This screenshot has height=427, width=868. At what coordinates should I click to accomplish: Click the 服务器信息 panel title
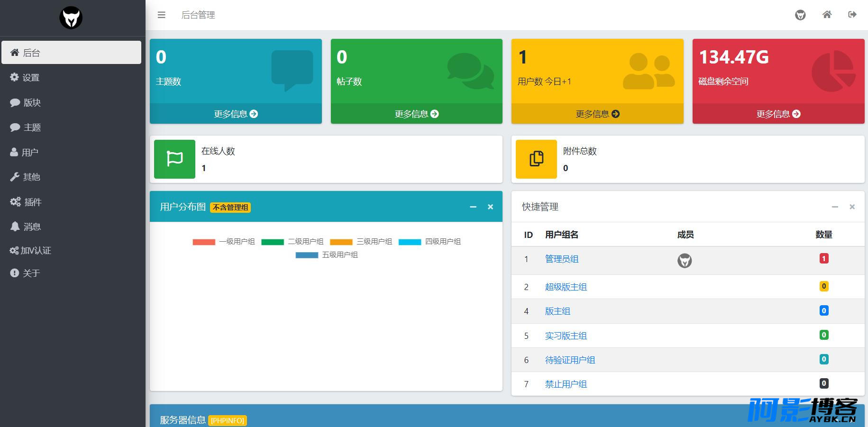pos(183,420)
